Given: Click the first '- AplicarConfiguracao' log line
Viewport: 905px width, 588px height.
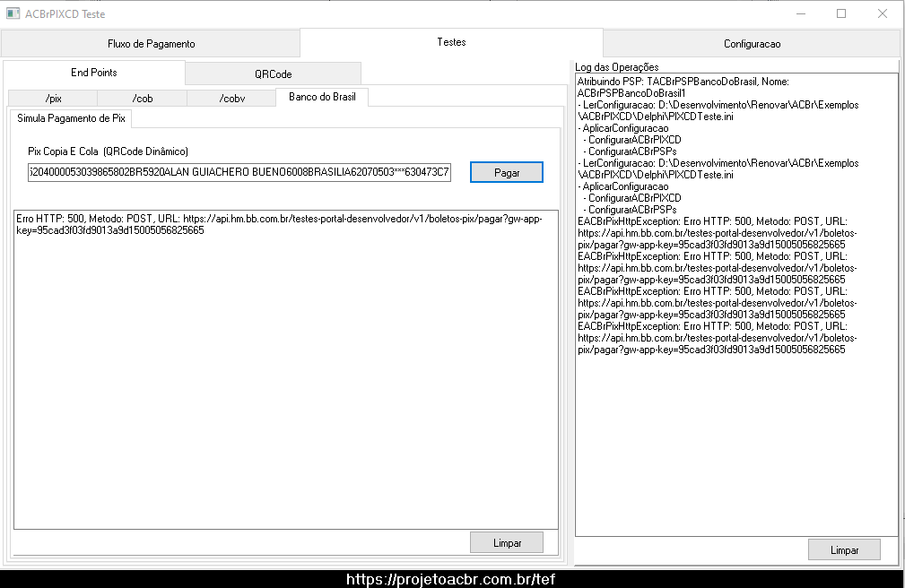Looking at the screenshot, I should (623, 128).
